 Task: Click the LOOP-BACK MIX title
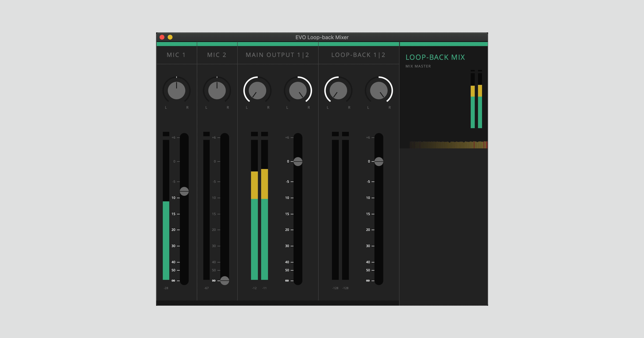click(435, 57)
